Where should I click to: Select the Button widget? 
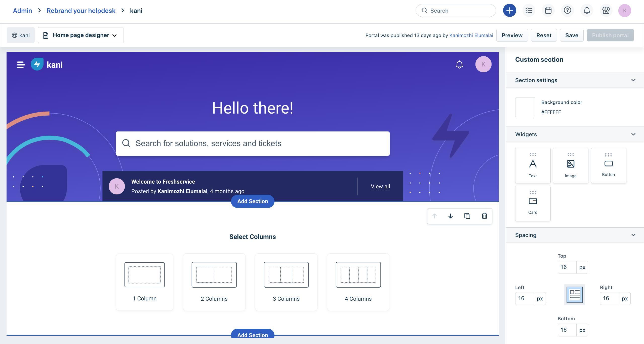coord(608,165)
